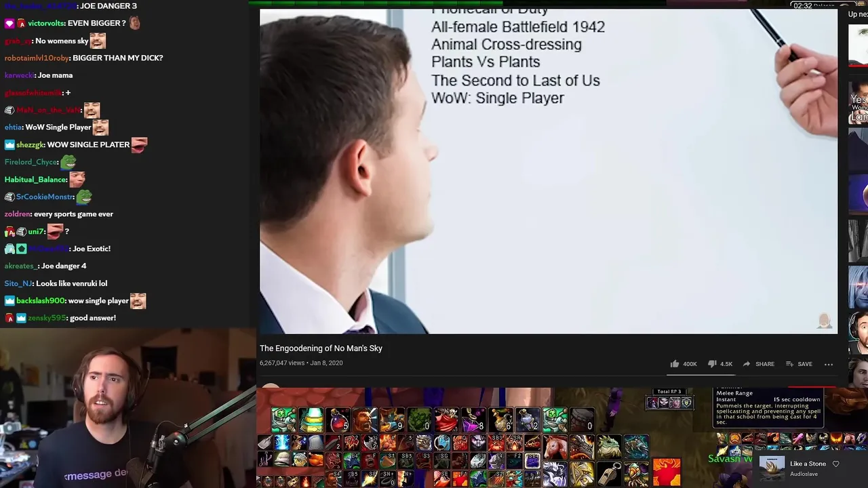Click the red phoenix flame ability icon

[667, 472]
